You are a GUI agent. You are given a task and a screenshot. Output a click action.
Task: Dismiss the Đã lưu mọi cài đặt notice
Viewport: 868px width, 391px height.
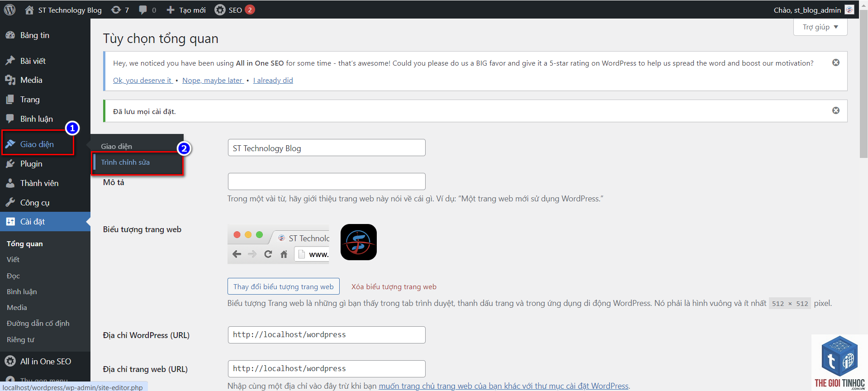[x=836, y=110]
